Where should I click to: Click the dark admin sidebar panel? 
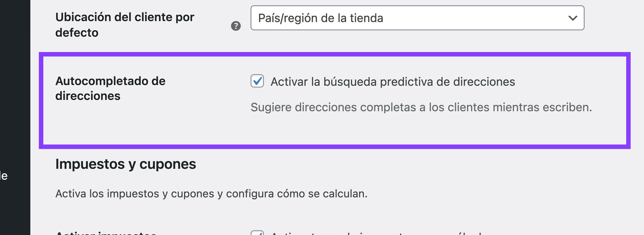tap(15, 97)
